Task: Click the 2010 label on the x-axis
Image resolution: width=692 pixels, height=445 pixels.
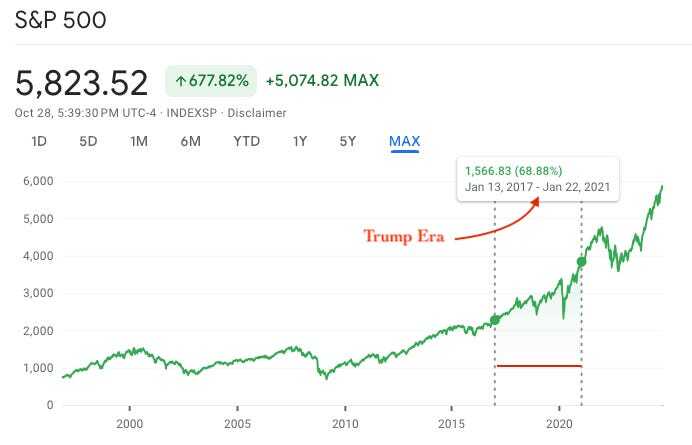Action: point(345,424)
